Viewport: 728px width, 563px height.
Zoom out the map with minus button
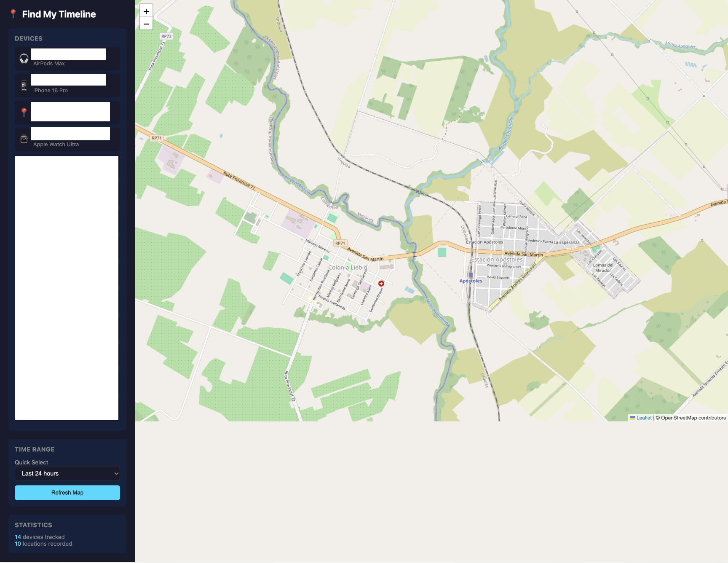point(146,24)
